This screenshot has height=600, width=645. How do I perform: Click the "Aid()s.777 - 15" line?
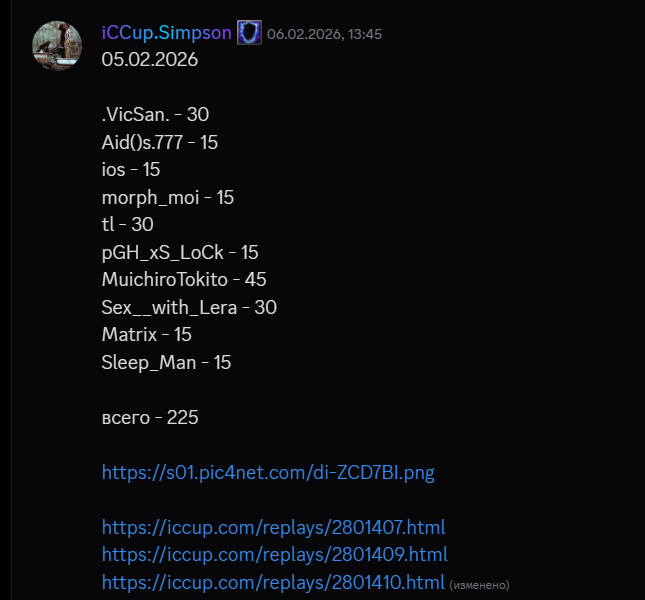pyautogui.click(x=159, y=142)
